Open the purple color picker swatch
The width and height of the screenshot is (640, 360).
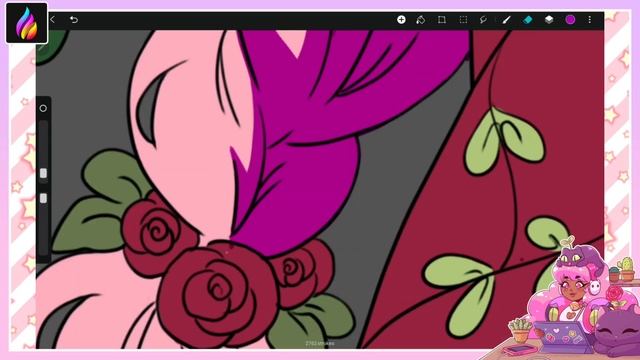[x=570, y=19]
